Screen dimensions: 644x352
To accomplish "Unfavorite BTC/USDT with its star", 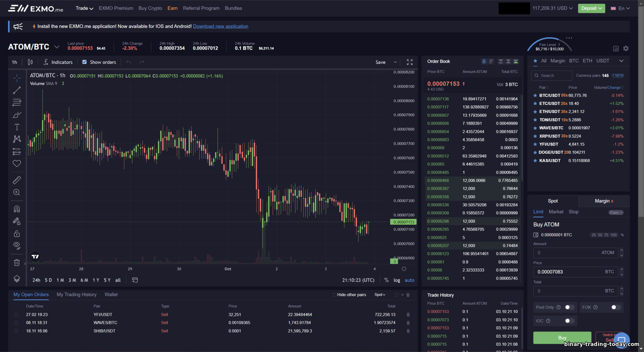I will click(x=535, y=95).
